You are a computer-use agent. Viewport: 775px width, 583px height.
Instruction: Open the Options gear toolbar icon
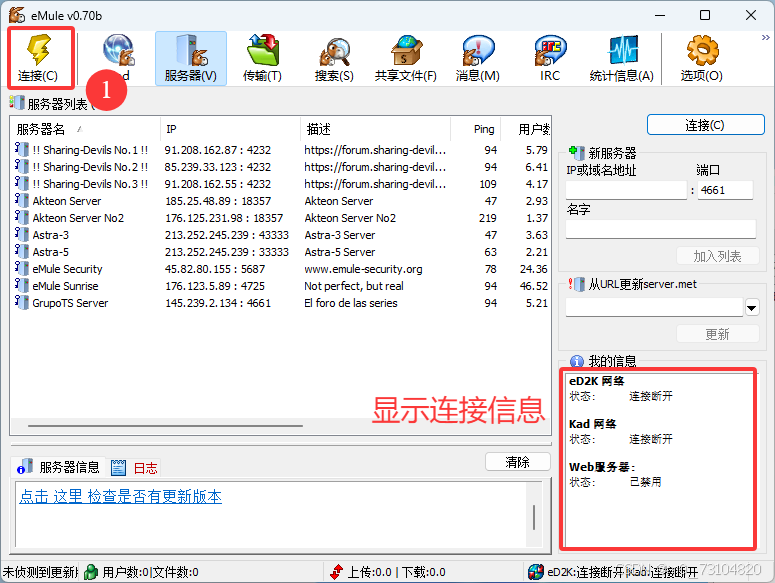(x=702, y=50)
